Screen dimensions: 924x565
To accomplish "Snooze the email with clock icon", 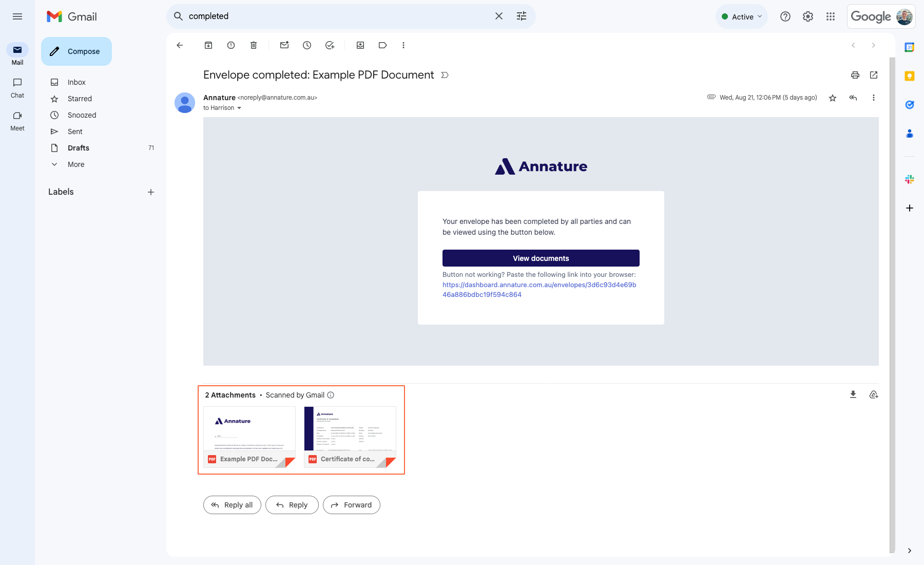I will [307, 45].
